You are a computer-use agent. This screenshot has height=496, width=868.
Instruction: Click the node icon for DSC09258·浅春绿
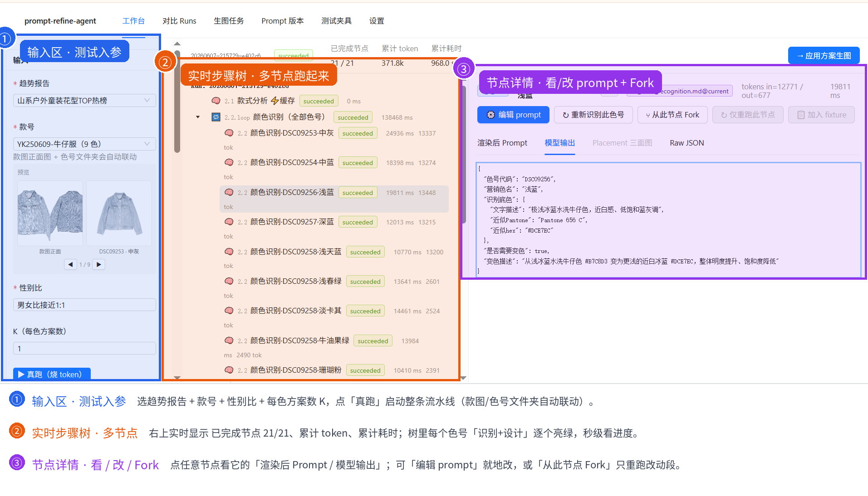click(229, 282)
